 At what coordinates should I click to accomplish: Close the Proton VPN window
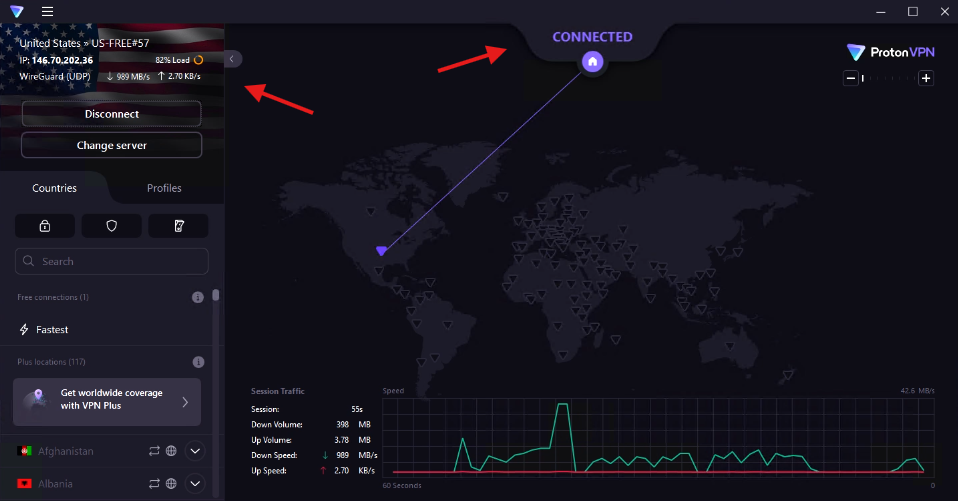coord(945,12)
